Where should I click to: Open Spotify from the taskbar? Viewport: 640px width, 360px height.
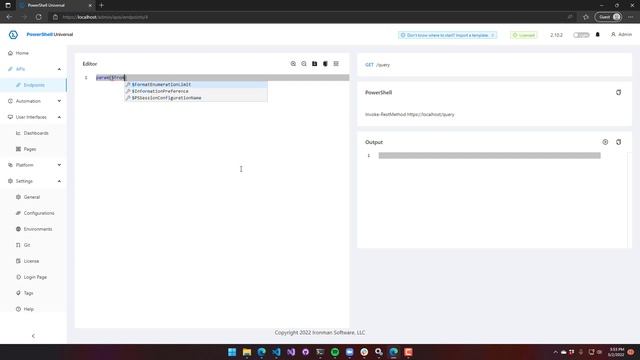pyautogui.click(x=335, y=352)
